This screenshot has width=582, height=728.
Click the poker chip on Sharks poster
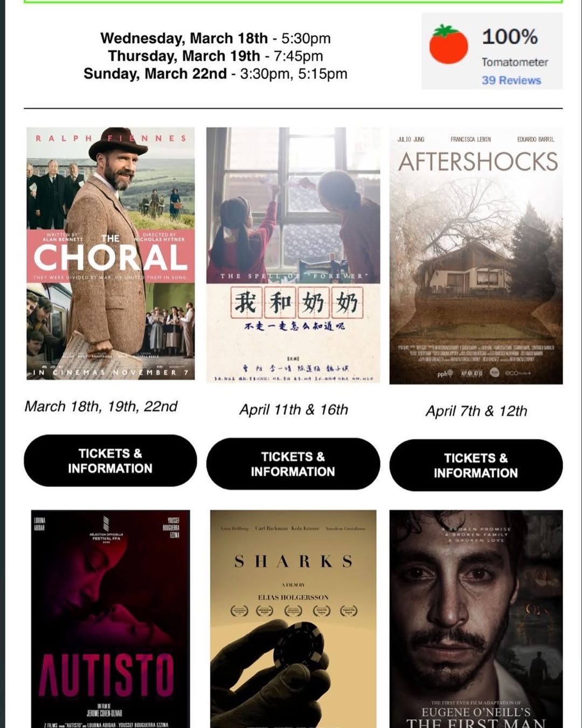299,645
